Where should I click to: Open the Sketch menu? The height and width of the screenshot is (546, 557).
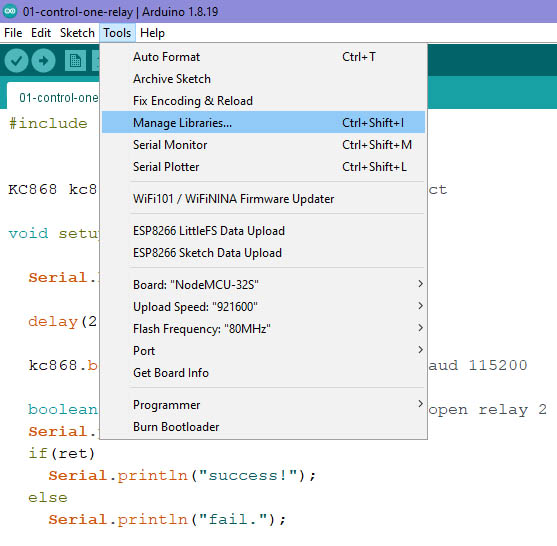77,33
